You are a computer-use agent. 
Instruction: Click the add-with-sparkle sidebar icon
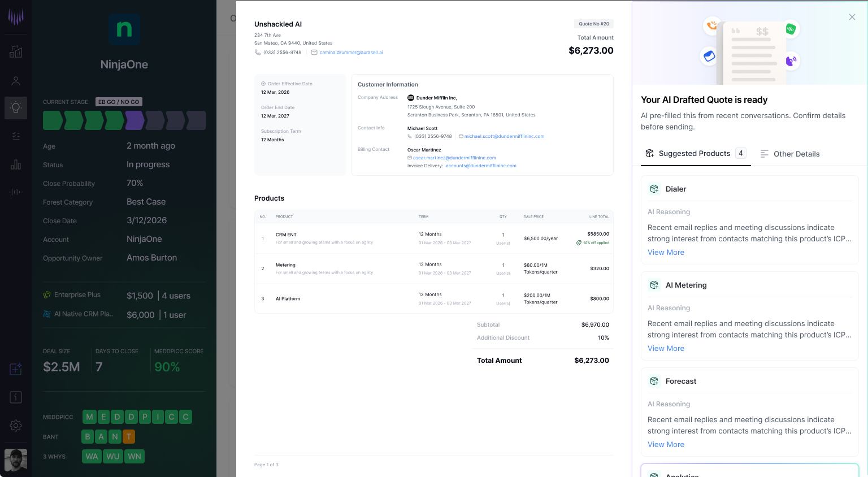point(16,369)
